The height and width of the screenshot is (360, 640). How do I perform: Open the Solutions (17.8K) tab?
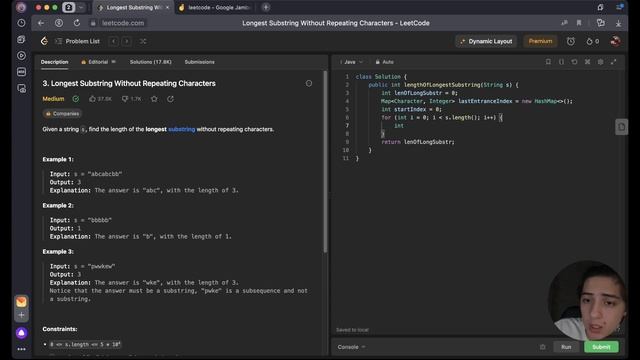click(x=150, y=62)
